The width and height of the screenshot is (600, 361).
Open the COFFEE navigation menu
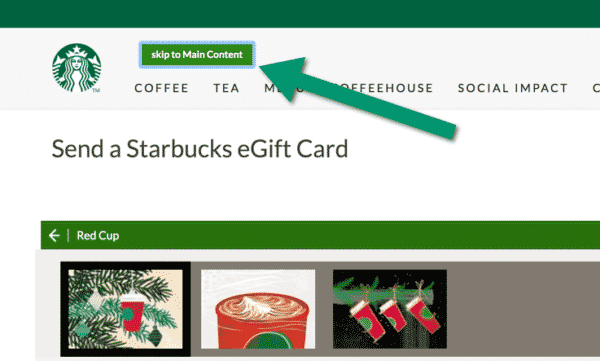(161, 88)
